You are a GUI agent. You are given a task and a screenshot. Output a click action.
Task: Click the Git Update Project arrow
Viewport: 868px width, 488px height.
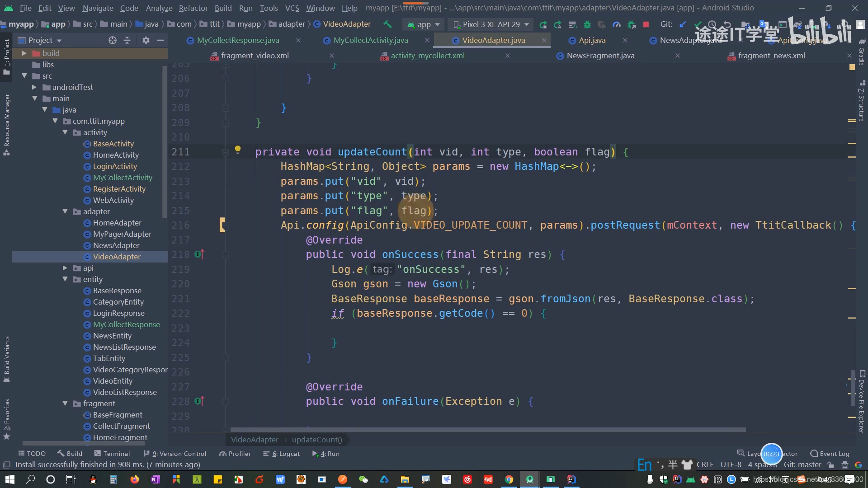click(683, 24)
